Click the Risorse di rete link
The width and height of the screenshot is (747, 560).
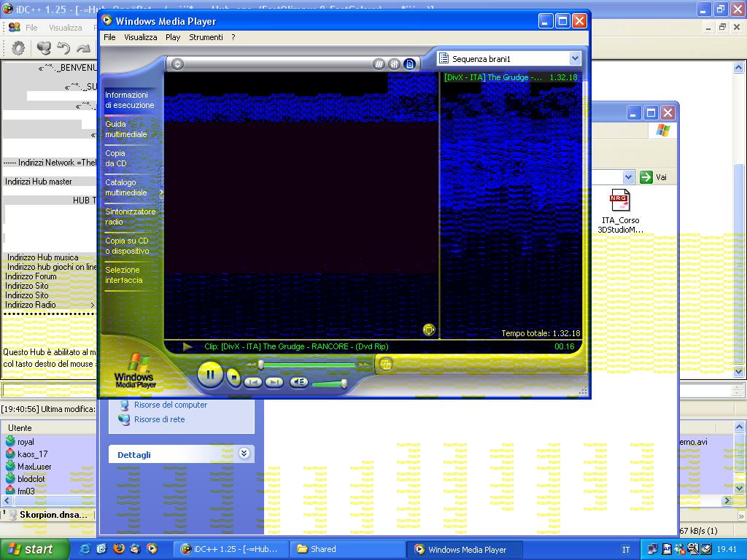(159, 419)
